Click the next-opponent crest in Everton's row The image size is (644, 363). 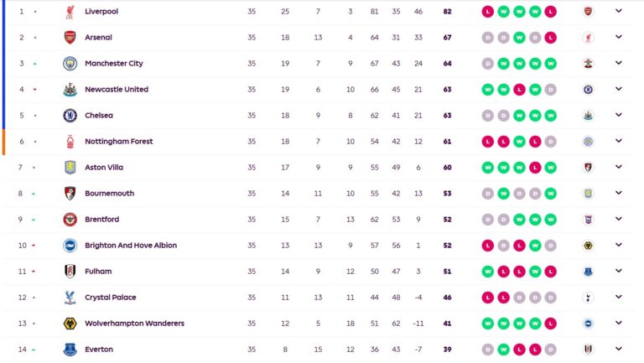[589, 350]
